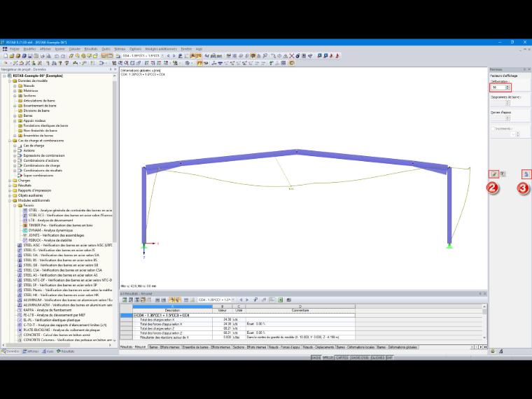Image resolution: width=532 pixels, height=399 pixels.
Task: Click the Redo arrow in main toolbar
Action: tap(63, 56)
